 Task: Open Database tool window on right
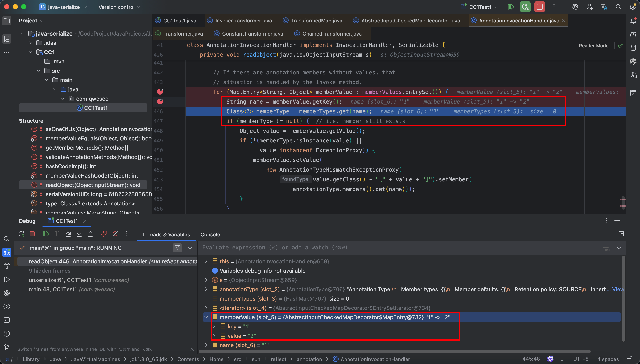pos(633,48)
